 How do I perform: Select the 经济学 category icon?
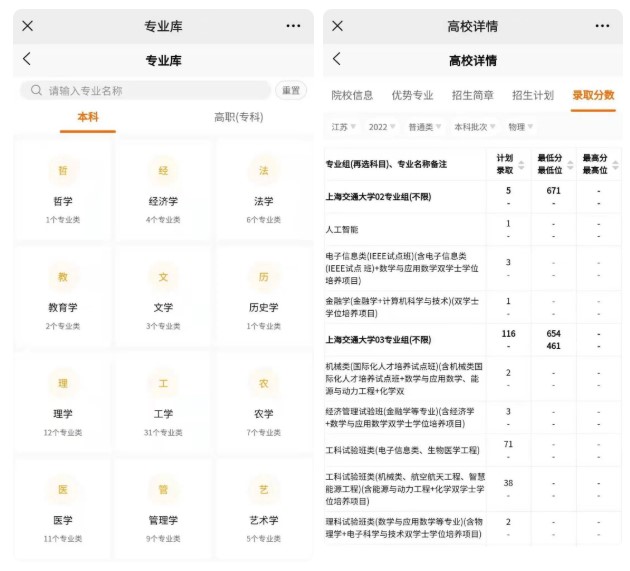(x=163, y=170)
